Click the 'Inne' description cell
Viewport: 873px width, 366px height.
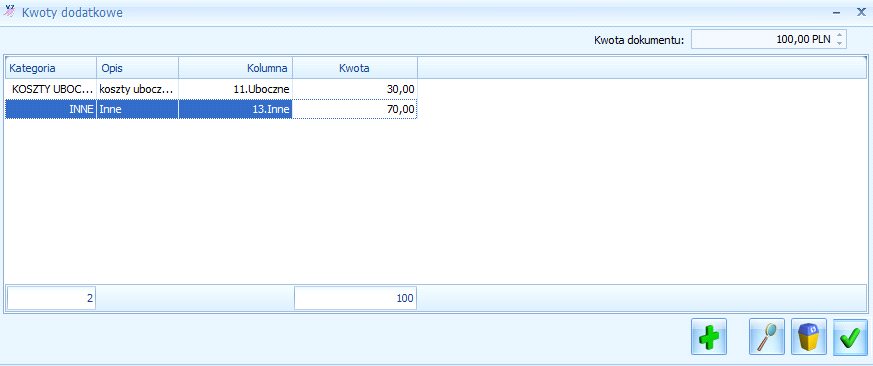(138, 109)
